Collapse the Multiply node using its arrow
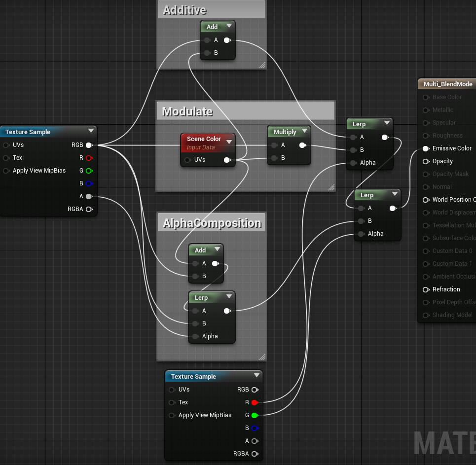Screen dimensions: 476x465 click(x=304, y=131)
